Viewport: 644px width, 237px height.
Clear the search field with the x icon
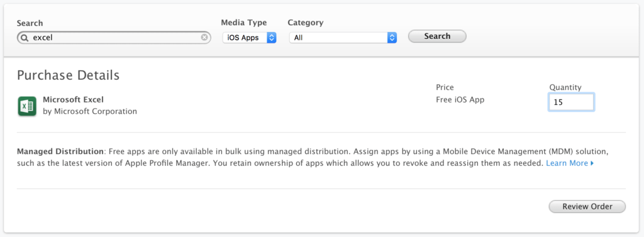point(204,37)
